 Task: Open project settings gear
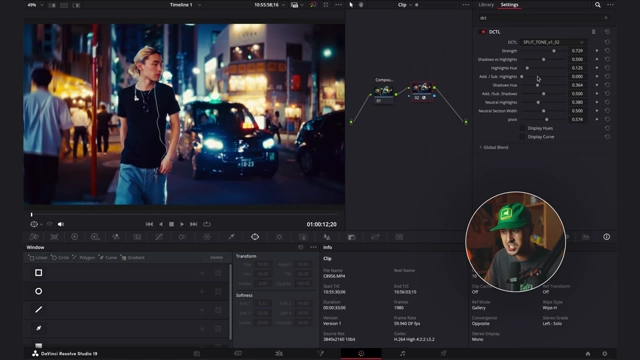[604, 353]
